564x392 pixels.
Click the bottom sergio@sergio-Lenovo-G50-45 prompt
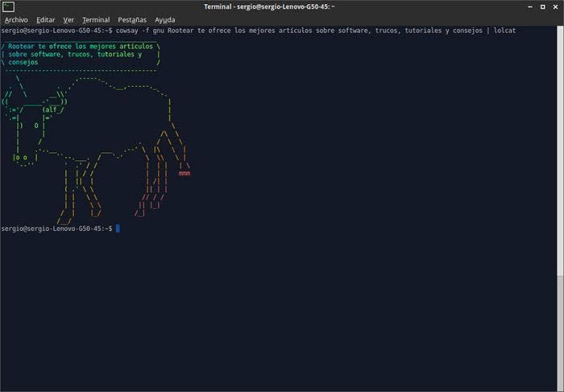point(57,228)
